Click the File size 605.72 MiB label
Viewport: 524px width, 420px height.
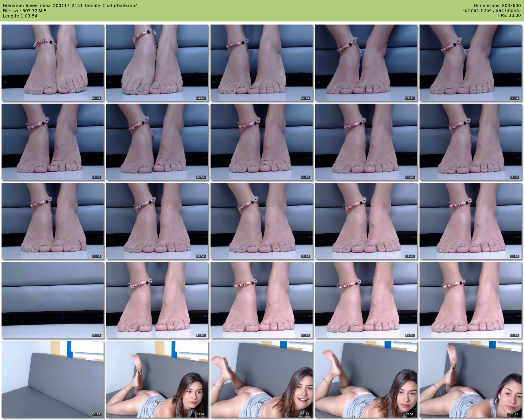[25, 11]
